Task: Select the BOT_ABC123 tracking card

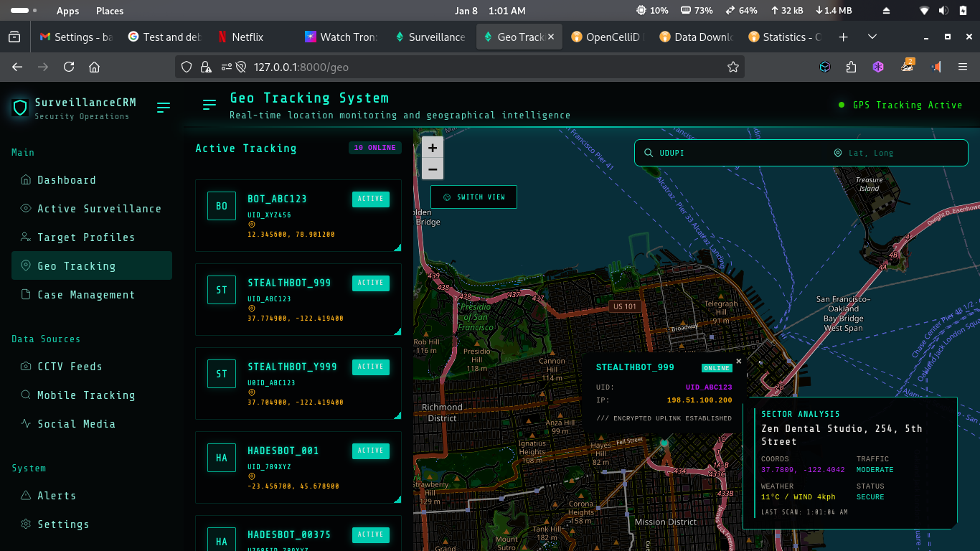Action: 298,215
